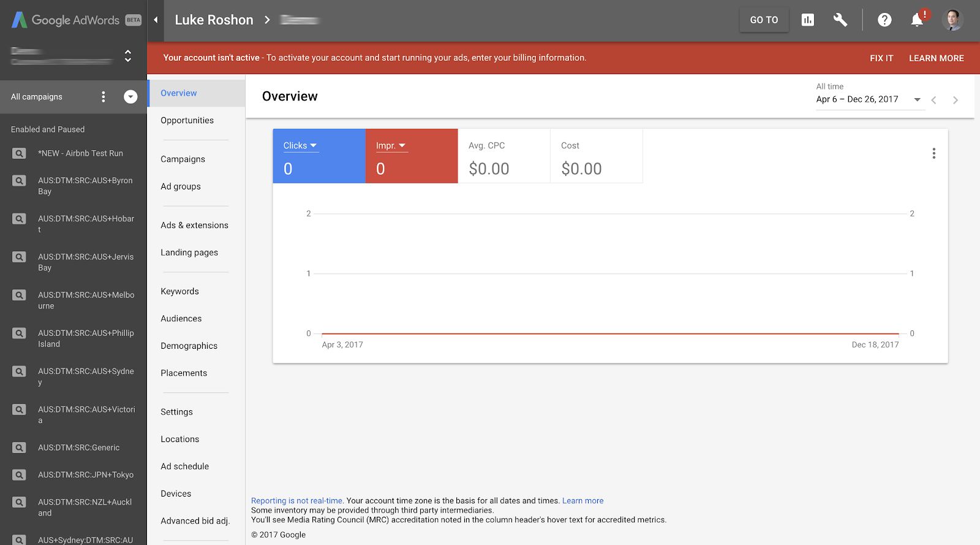The width and height of the screenshot is (980, 545).
Task: Select the Cost metric card
Action: point(596,156)
